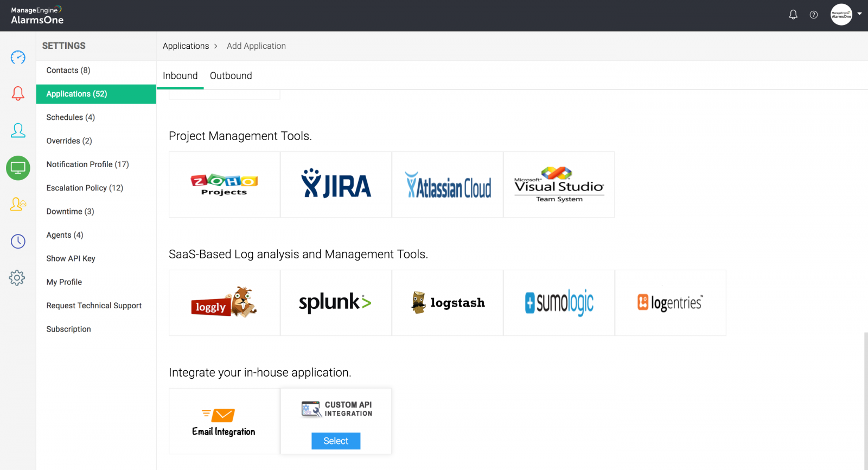The height and width of the screenshot is (470, 868).
Task: Open the help question mark icon
Action: [x=814, y=15]
